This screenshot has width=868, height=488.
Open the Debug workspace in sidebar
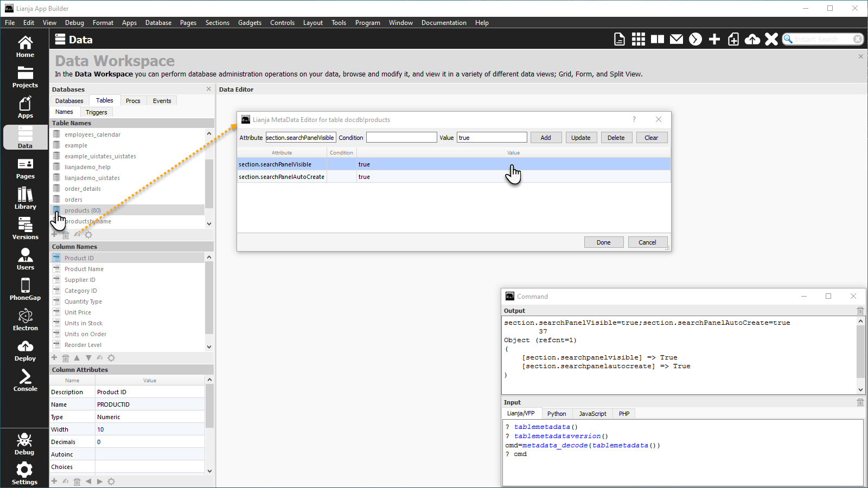(x=24, y=444)
